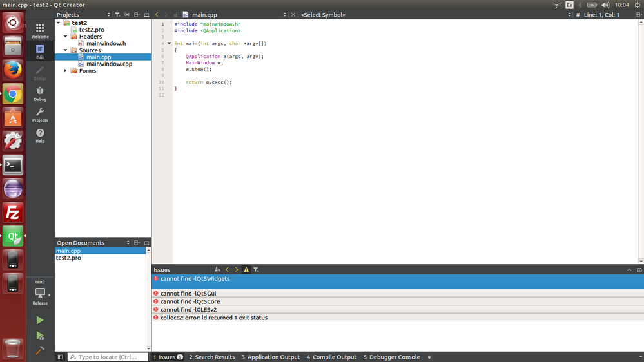The height and width of the screenshot is (362, 644).
Task: Switch to the Issues output tab
Action: point(168,357)
